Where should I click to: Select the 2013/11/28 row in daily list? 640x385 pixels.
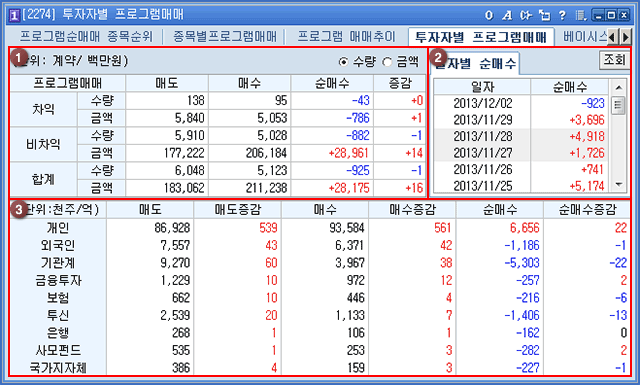coord(521,137)
